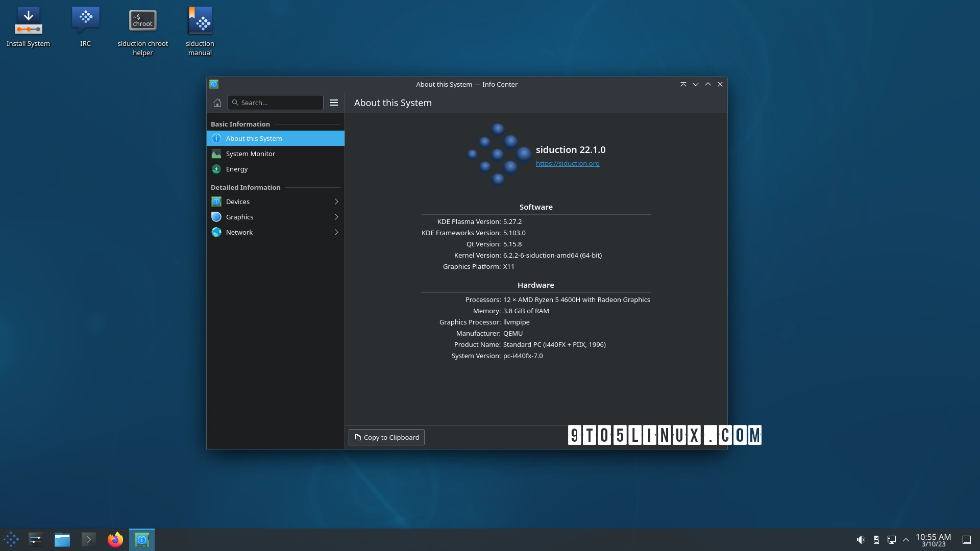Switch to the About this System entry
980x551 pixels.
(254, 138)
